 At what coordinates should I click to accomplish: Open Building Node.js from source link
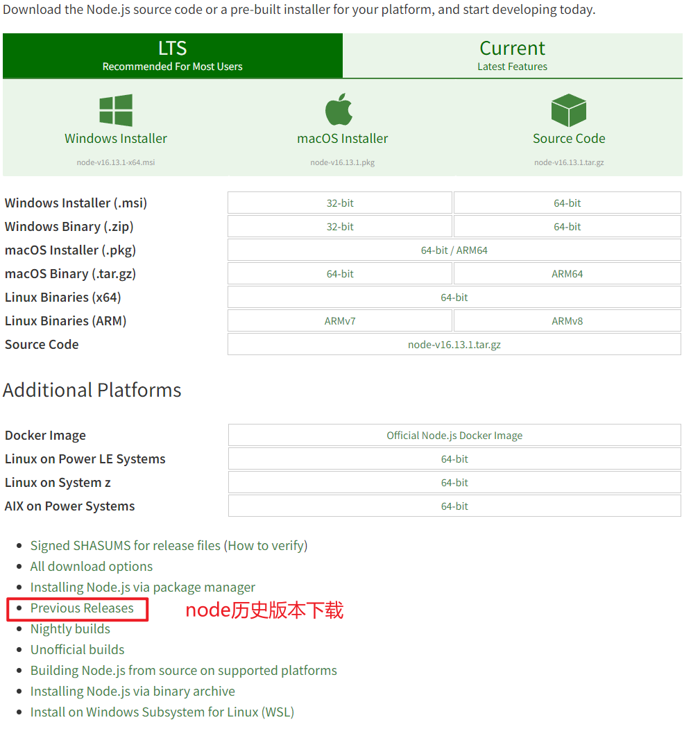click(184, 671)
